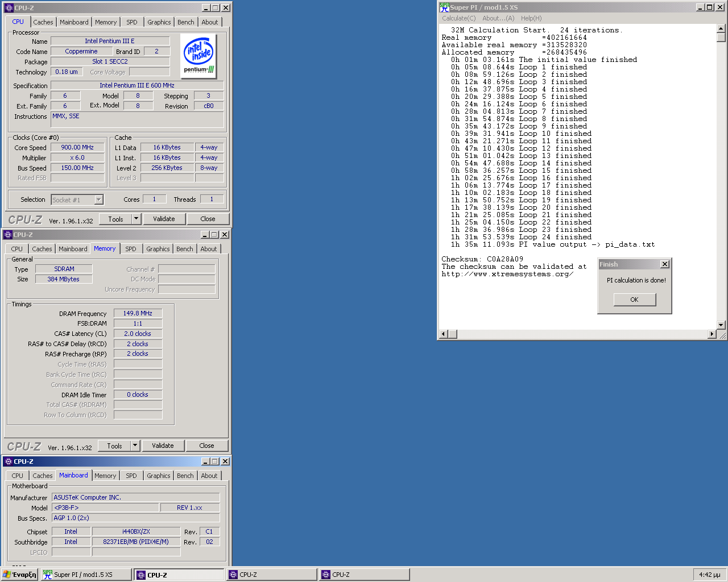Viewport: 728px width, 582px height.
Task: Click the Bus Speed 150.00 MHz field
Action: click(77, 168)
